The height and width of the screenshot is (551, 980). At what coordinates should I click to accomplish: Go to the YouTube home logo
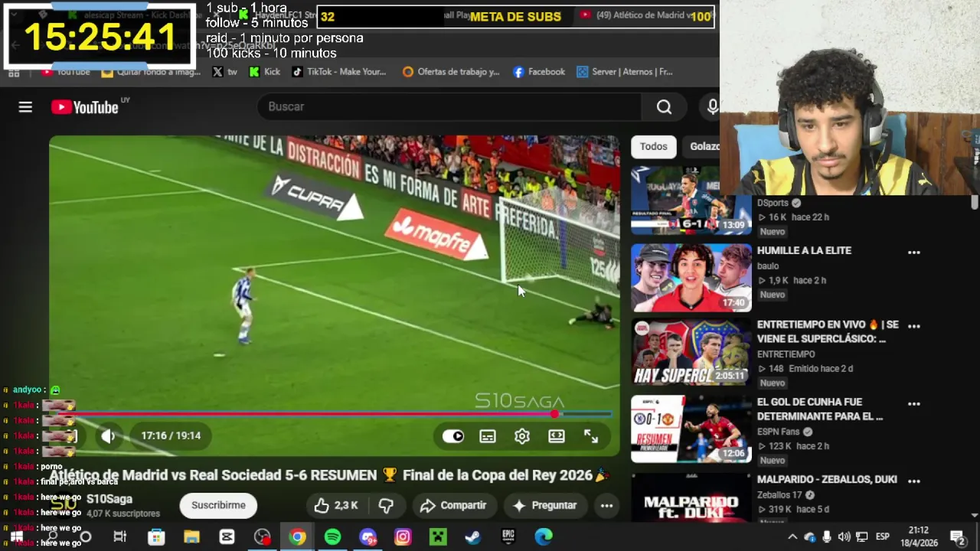85,107
